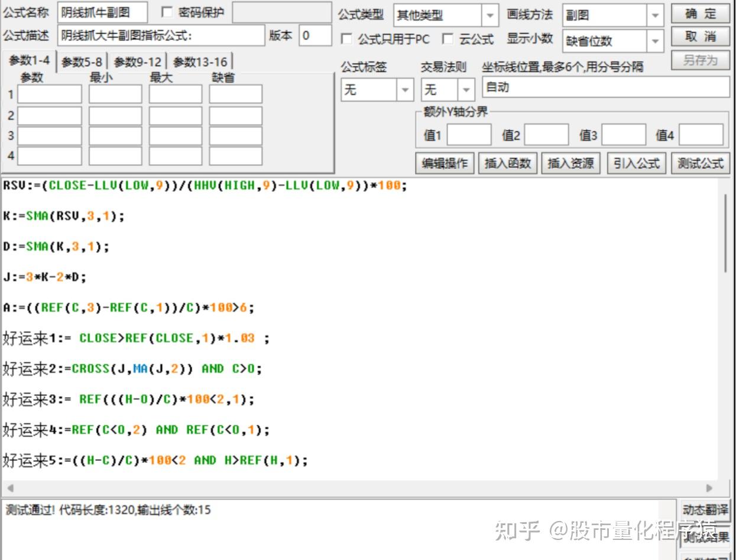Click the 插入函数 button
The height and width of the screenshot is (560, 736).
click(508, 164)
